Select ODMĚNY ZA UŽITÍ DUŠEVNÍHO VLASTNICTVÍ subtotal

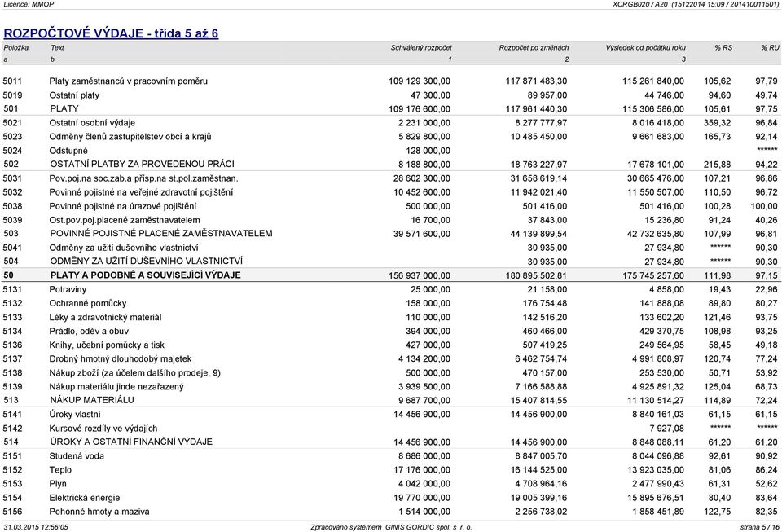pos(146,262)
